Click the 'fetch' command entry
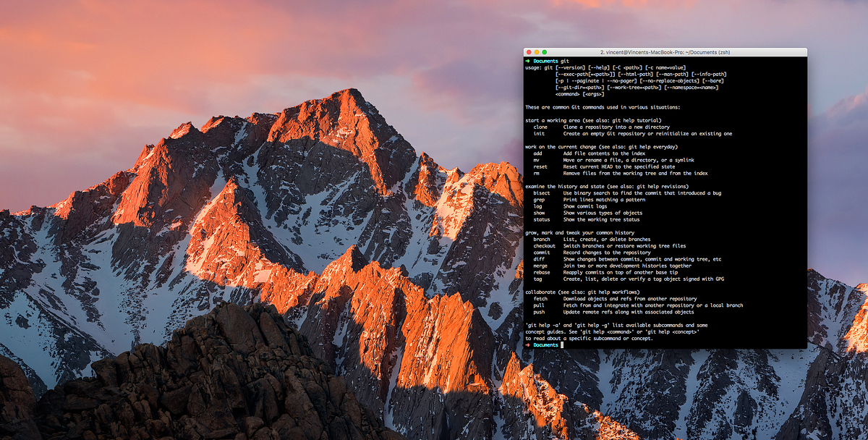868x440 pixels. point(540,299)
